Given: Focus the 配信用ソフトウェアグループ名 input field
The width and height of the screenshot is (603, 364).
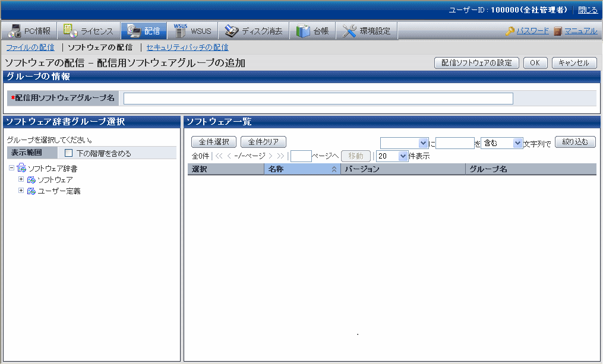Looking at the screenshot, I should tap(318, 99).
